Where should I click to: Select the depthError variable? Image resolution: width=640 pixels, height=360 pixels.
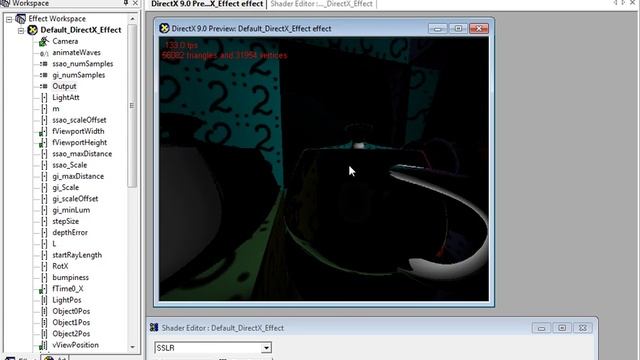click(x=70, y=233)
